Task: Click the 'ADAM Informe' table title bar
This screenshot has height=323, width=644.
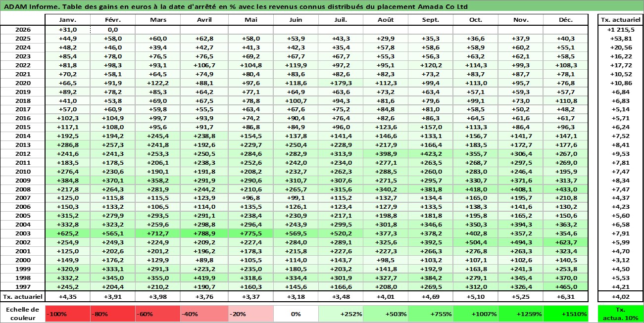Action: coord(322,6)
